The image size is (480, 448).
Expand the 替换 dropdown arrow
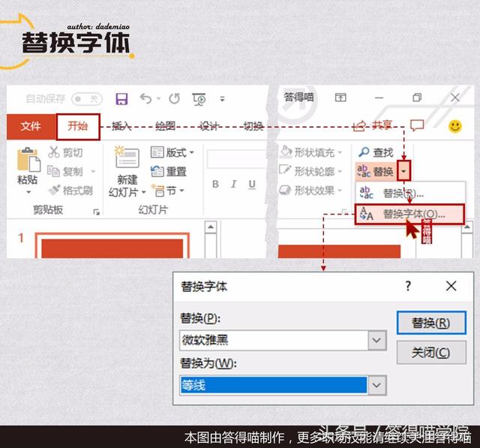coord(403,171)
